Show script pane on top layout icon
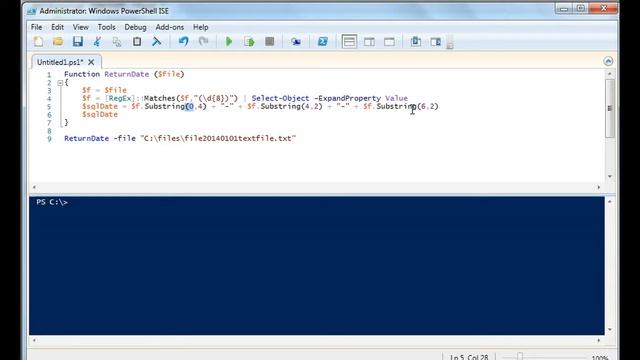The image size is (640, 360). pos(349,41)
